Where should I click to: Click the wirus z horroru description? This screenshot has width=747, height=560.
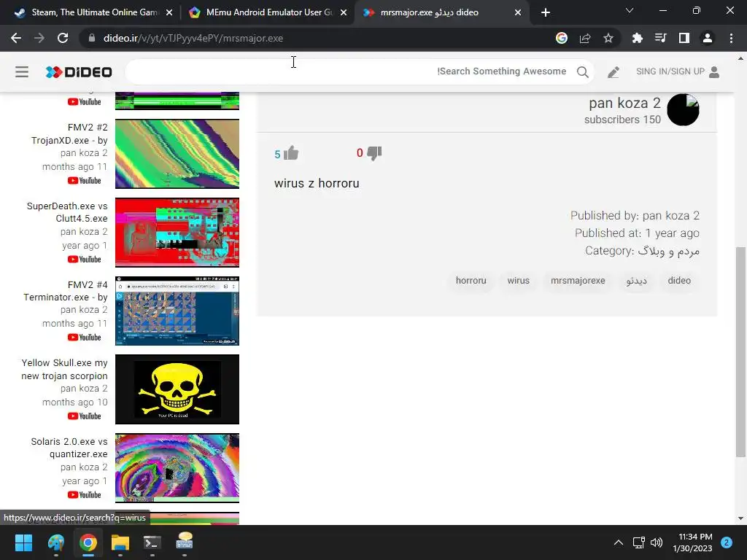click(x=317, y=183)
